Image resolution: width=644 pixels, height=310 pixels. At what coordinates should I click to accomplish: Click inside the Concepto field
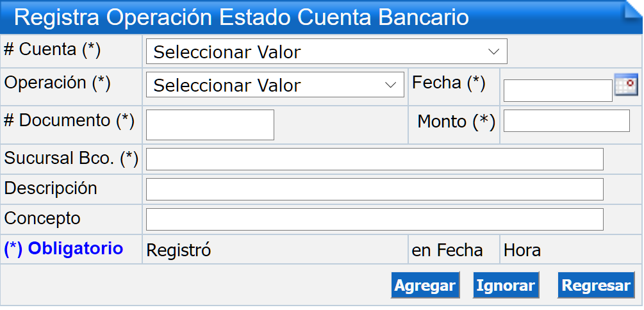(x=375, y=219)
